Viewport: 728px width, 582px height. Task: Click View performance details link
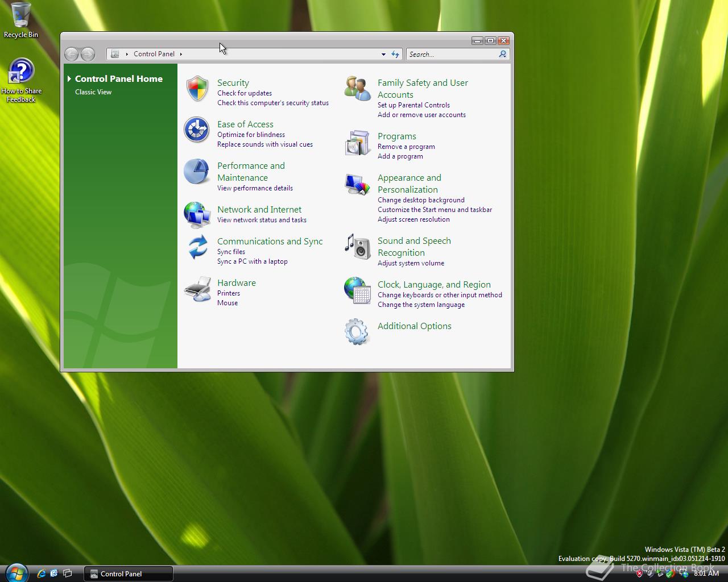tap(255, 188)
